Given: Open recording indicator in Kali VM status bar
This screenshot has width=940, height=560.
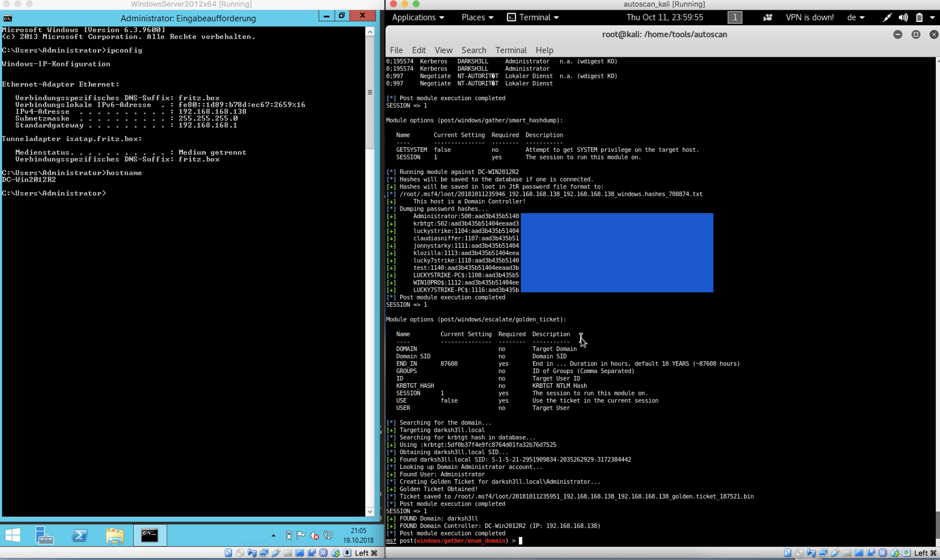Looking at the screenshot, I should click(x=871, y=553).
